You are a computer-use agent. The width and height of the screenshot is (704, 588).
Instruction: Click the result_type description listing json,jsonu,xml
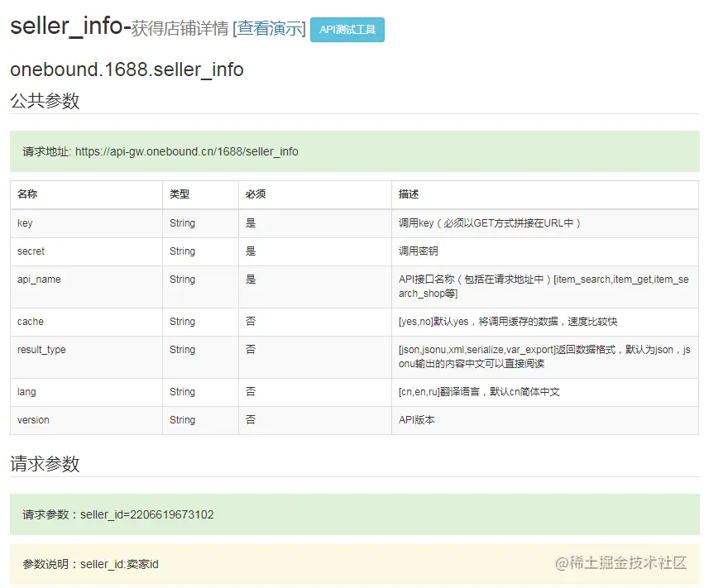click(545, 356)
